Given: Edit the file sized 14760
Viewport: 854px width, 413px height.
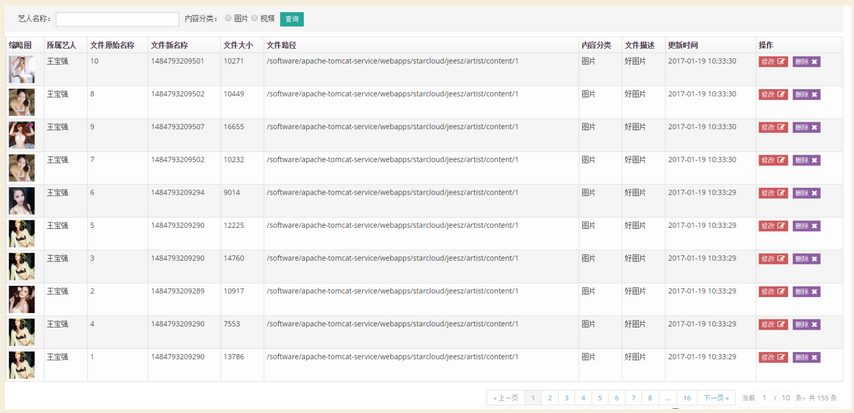Looking at the screenshot, I should click(x=773, y=258).
